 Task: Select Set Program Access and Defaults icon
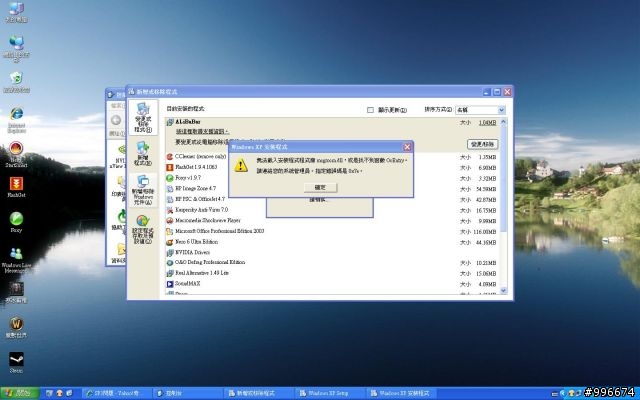click(x=143, y=229)
